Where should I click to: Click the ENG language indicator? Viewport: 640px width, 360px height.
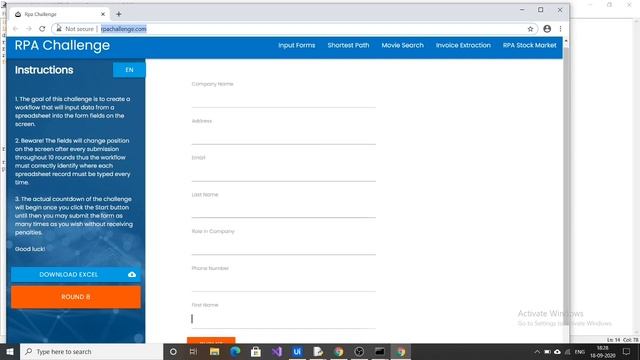pos(580,351)
